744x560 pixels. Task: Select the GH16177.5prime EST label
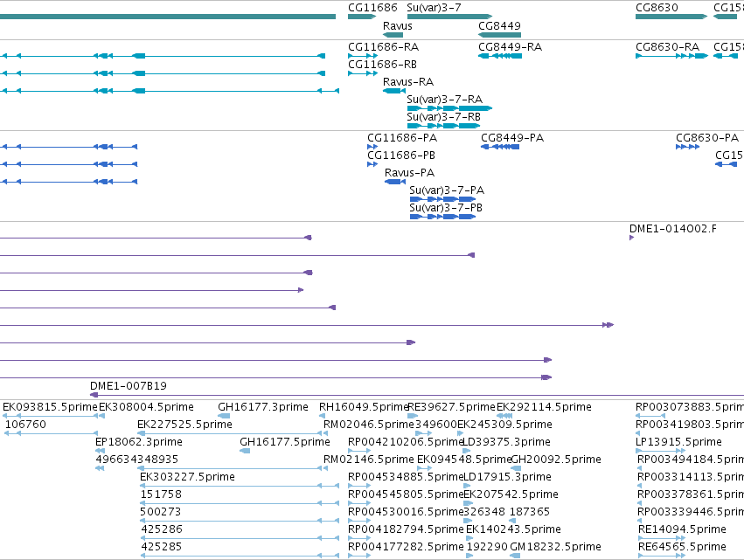pos(285,442)
